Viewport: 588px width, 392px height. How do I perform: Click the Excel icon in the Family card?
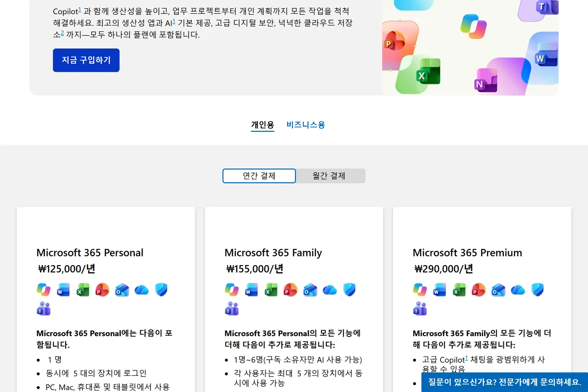point(271,290)
